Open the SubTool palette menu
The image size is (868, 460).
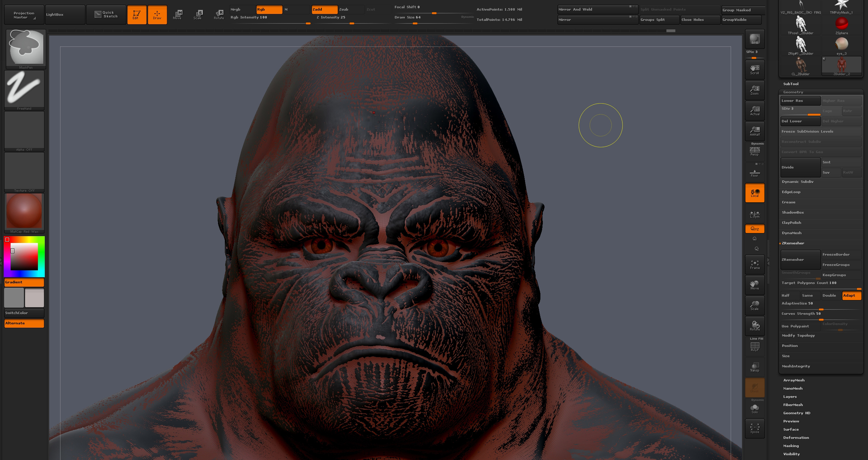[791, 84]
